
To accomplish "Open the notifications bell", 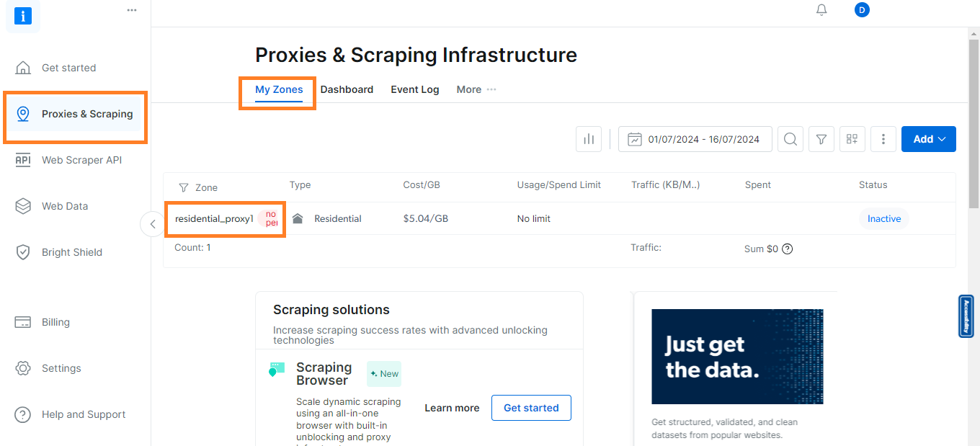I will (821, 10).
